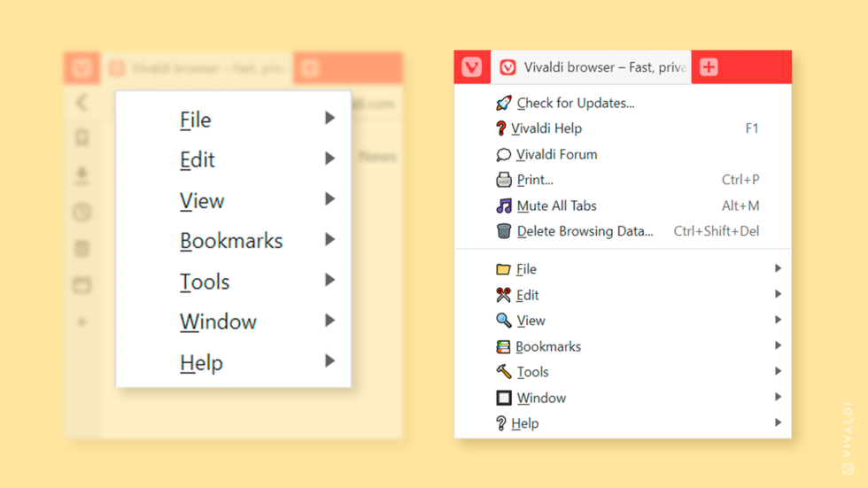Expand Window submenu arrow in left menu
The width and height of the screenshot is (868, 488).
329,321
